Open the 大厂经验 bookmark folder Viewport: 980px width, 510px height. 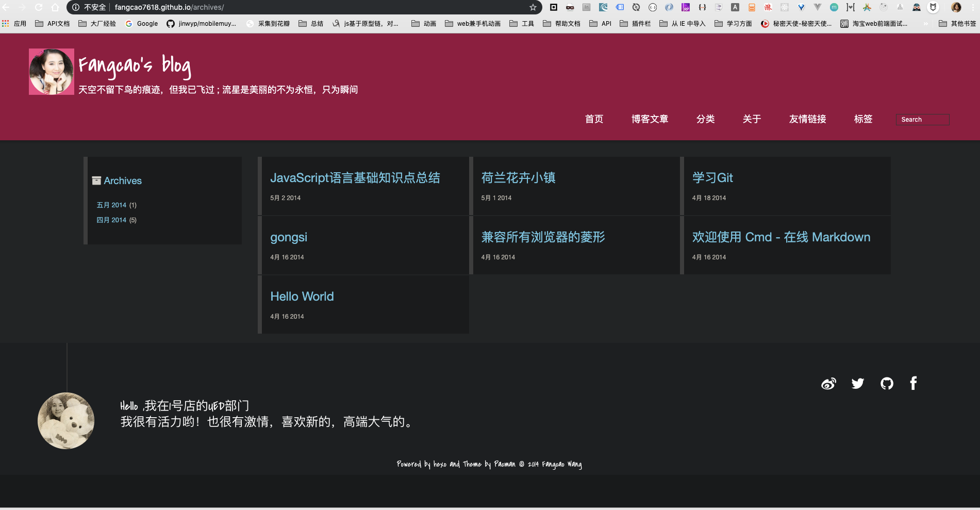[x=97, y=24]
